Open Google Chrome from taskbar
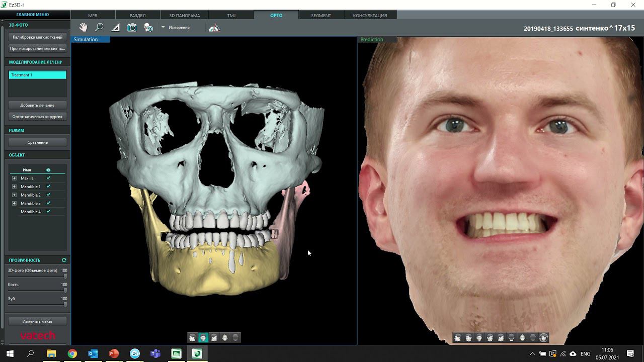Viewport: 644px width, 362px height. 72,353
